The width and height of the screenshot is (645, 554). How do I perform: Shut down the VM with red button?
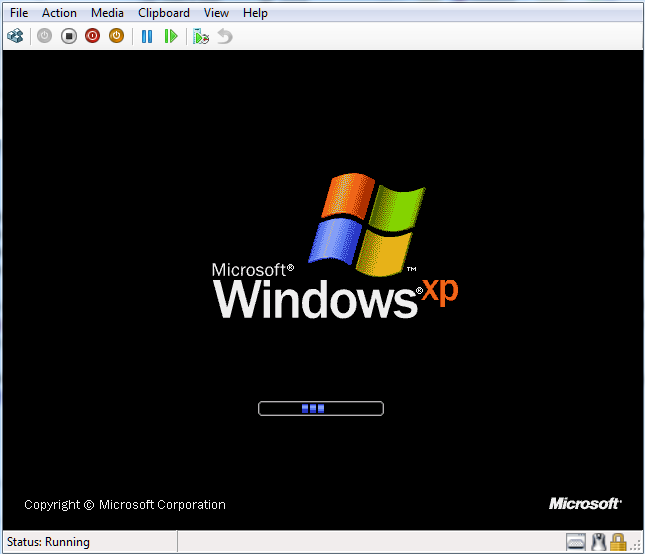click(x=93, y=36)
